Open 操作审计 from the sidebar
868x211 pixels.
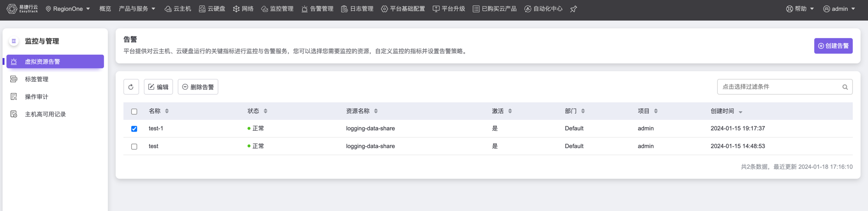click(x=37, y=96)
